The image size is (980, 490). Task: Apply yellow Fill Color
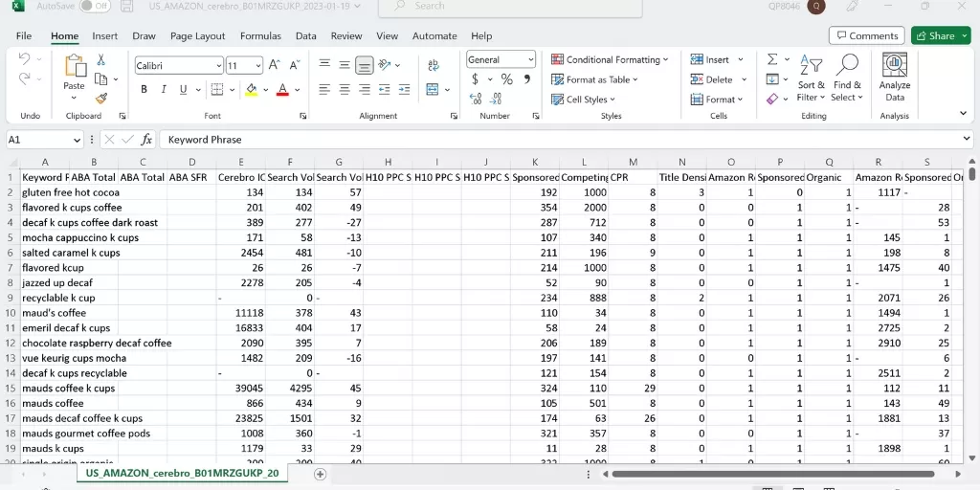(252, 89)
